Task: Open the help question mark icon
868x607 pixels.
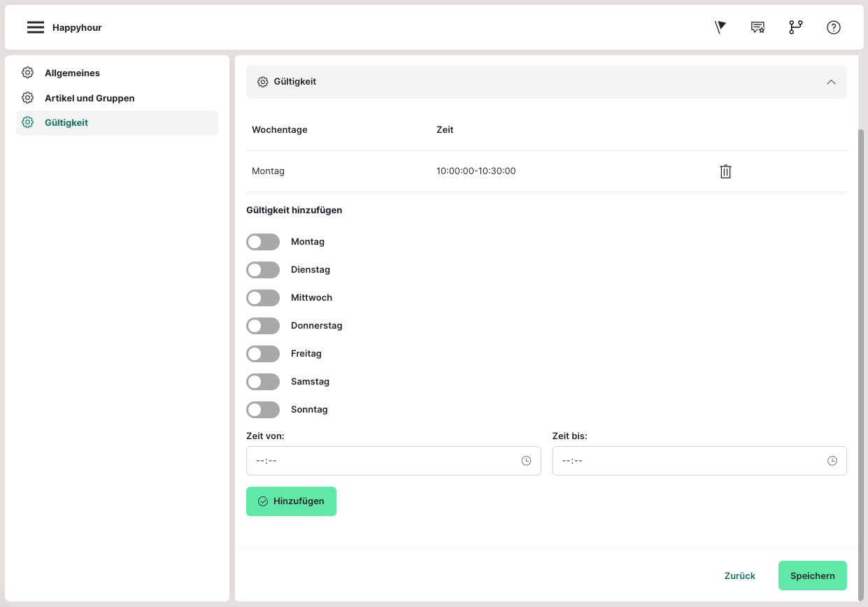Action: click(833, 27)
